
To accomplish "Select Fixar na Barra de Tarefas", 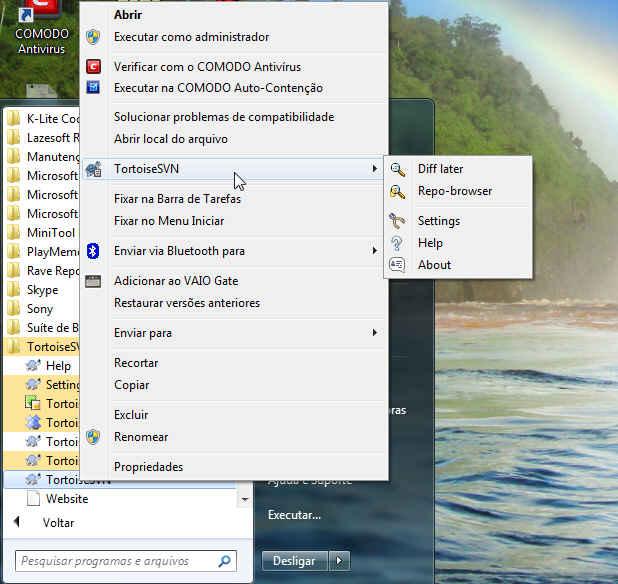I will pos(234,199).
